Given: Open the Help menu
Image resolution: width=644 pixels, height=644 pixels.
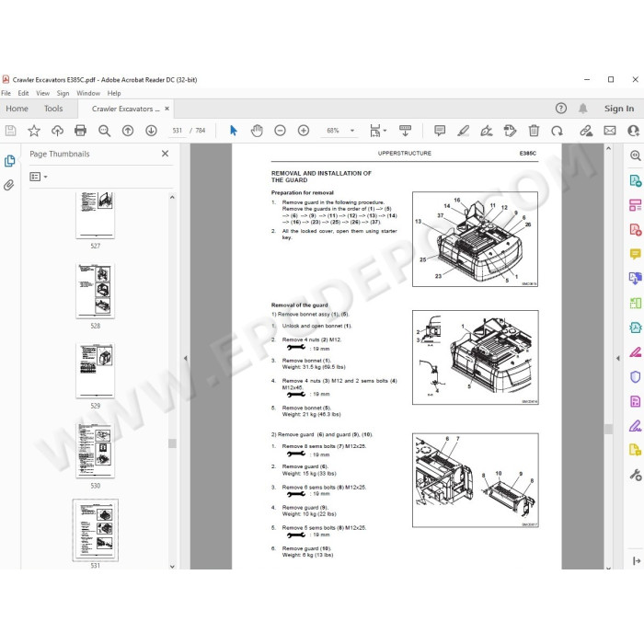Looking at the screenshot, I should pos(114,93).
